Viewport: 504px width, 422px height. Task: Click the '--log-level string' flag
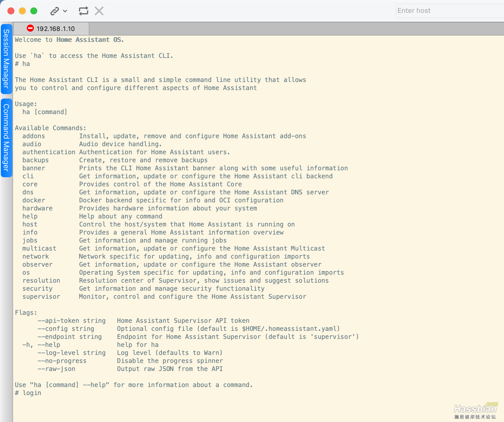pos(72,353)
